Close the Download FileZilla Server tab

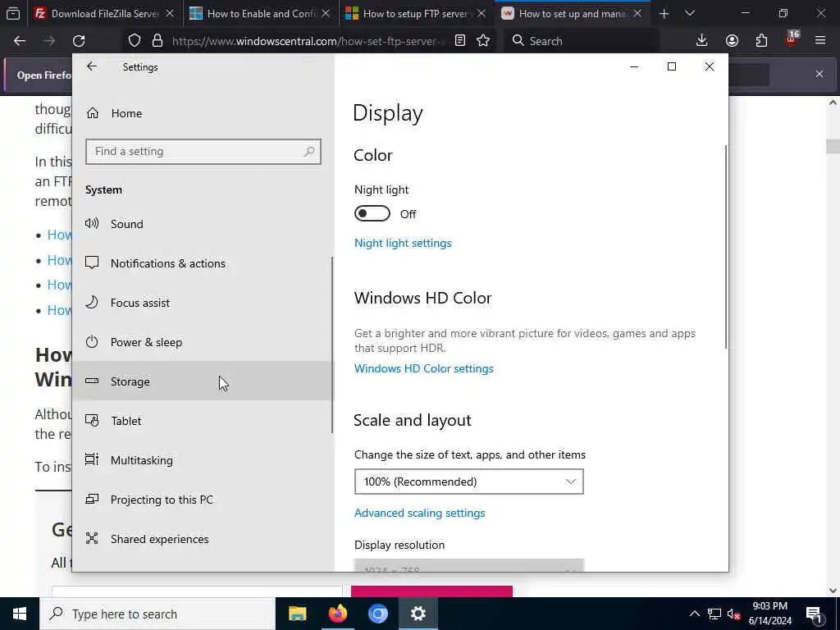(170, 14)
